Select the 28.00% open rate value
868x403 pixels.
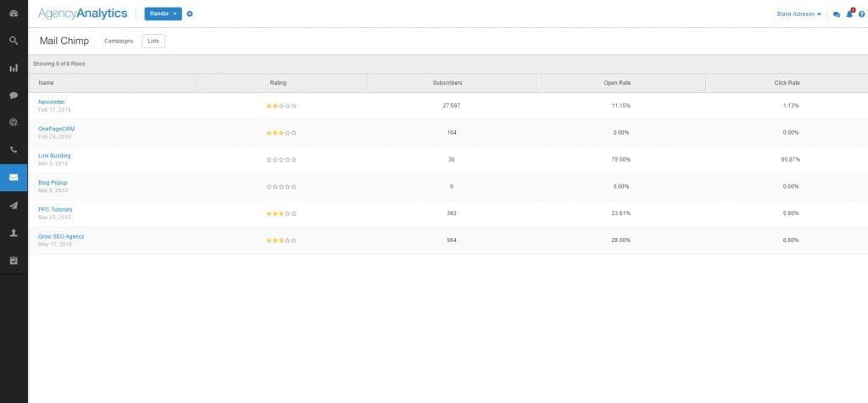pos(621,240)
